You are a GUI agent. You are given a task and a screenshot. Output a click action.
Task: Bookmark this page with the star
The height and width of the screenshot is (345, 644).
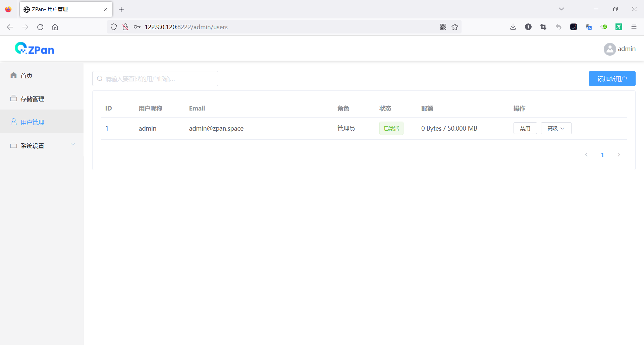pyautogui.click(x=455, y=27)
